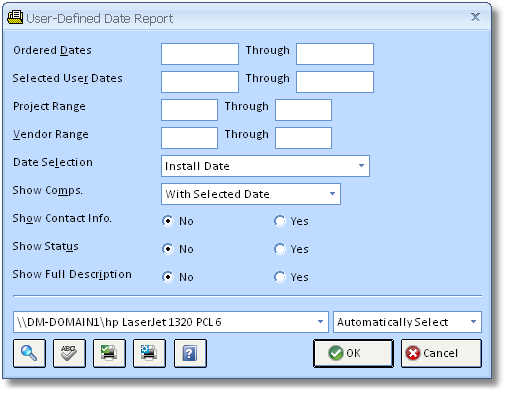Click the Cancel button
The height and width of the screenshot is (393, 506).
[441, 353]
